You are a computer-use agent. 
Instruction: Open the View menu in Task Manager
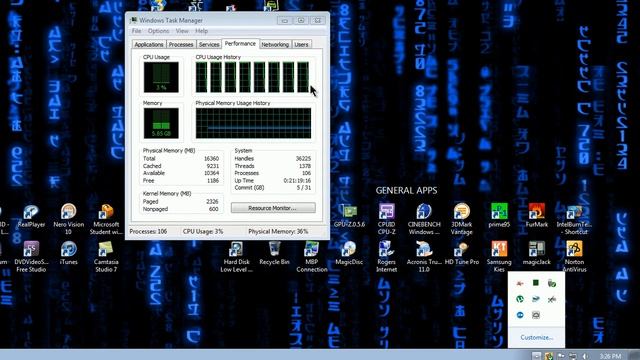(182, 31)
